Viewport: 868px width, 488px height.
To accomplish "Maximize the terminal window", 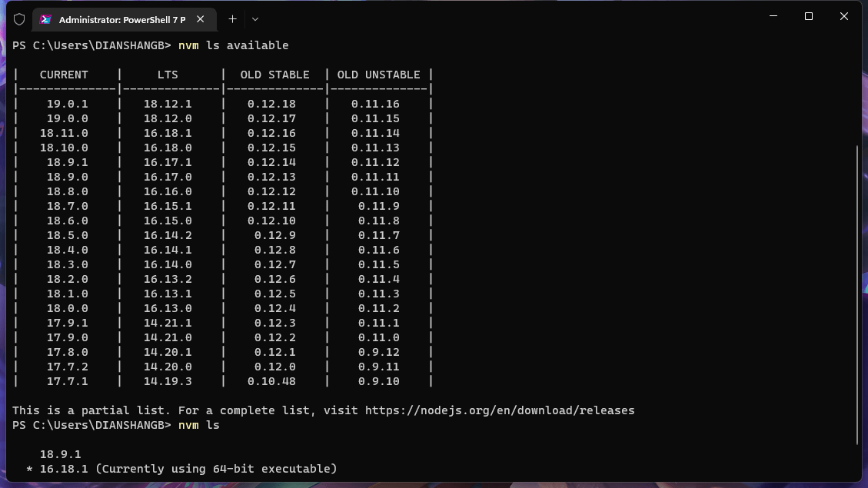I will (x=808, y=16).
